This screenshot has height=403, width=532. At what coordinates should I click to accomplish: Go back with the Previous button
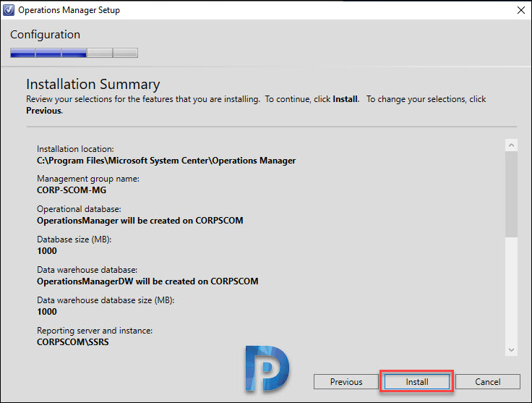click(x=346, y=381)
